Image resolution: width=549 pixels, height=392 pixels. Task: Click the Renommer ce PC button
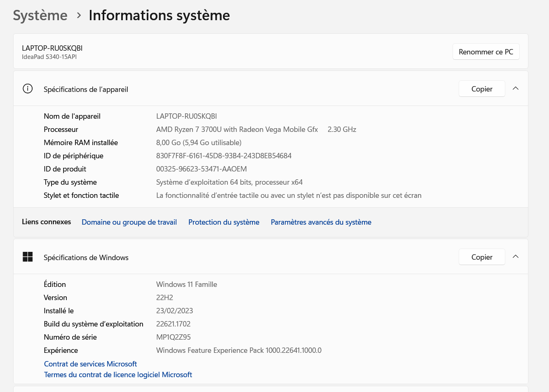tap(486, 52)
